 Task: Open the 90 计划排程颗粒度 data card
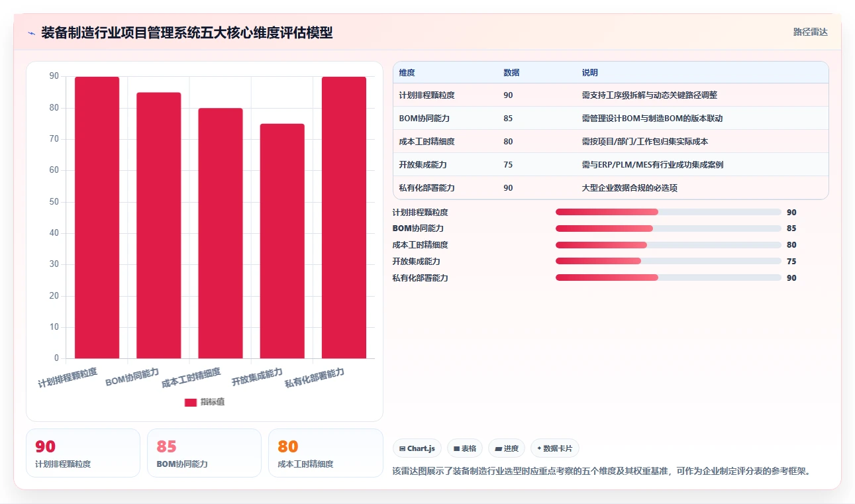pyautogui.click(x=83, y=453)
